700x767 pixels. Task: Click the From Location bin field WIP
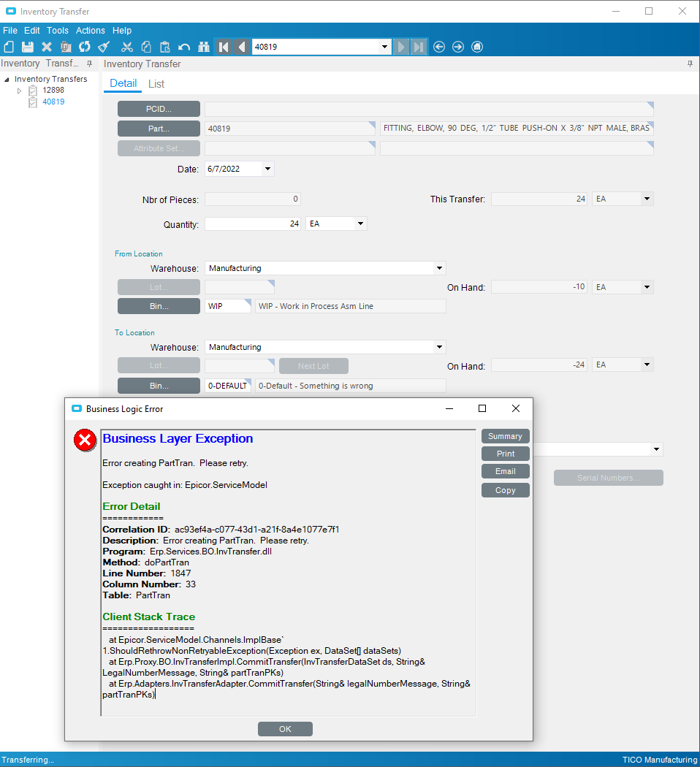(227, 306)
